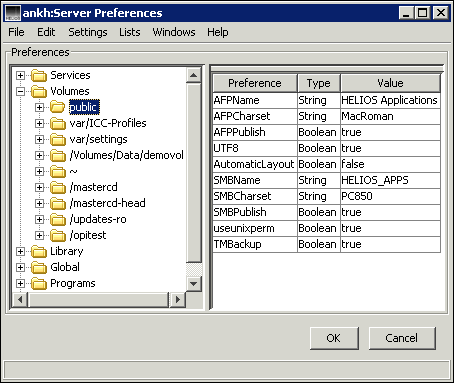
Task: Click the open public folder icon
Action: click(58, 107)
